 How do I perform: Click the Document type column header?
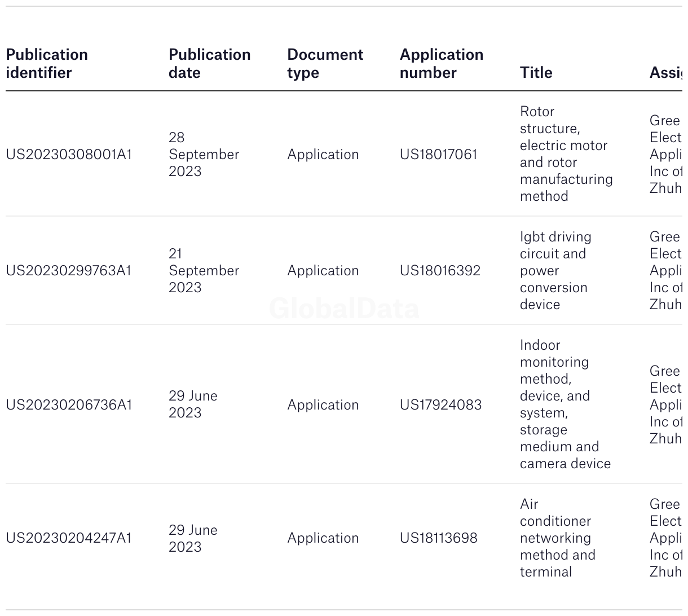point(325,64)
